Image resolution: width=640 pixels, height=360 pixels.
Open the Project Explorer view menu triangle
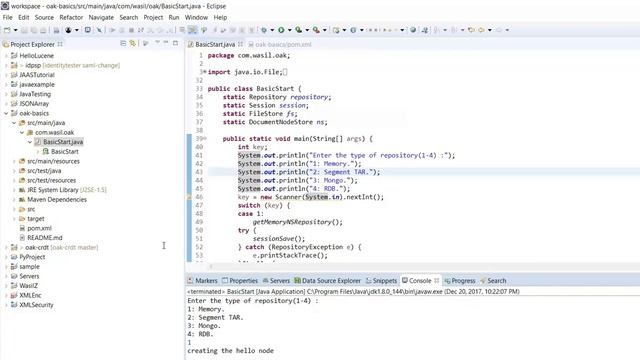(x=157, y=43)
